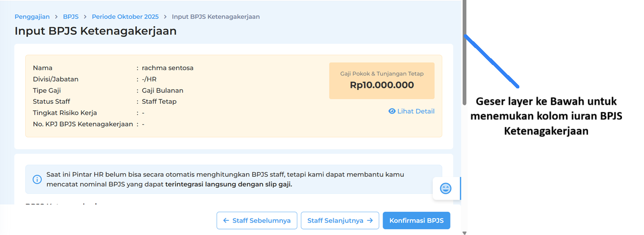
Task: Click the chevron after Periode Oktober 2025
Action: pyautogui.click(x=165, y=17)
